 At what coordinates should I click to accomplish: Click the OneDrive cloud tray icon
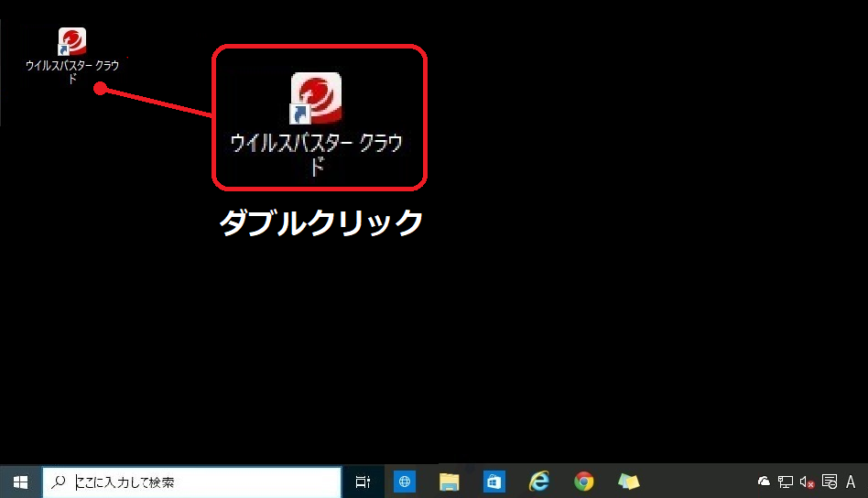tap(764, 482)
